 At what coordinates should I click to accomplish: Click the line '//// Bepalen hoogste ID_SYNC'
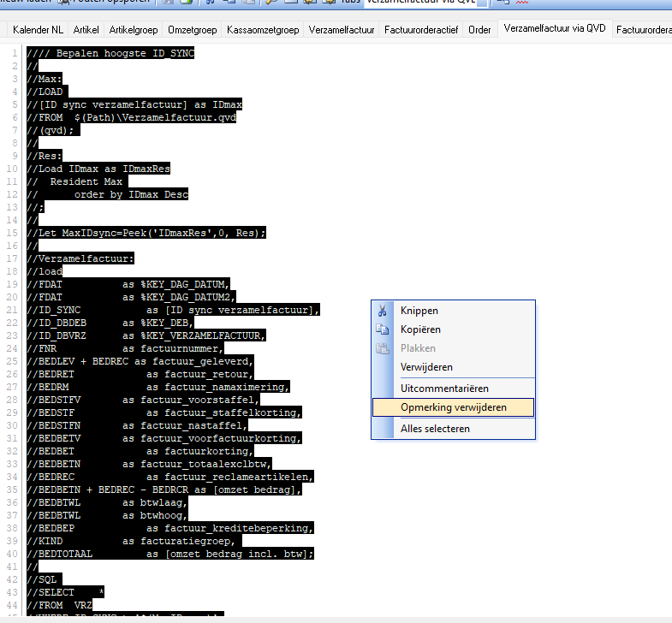(110, 53)
